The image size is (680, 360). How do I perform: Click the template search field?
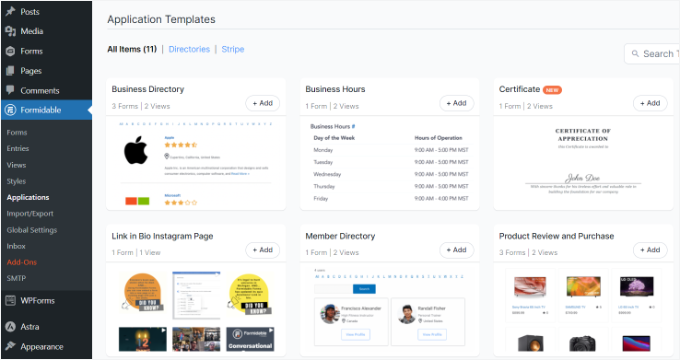[652, 54]
